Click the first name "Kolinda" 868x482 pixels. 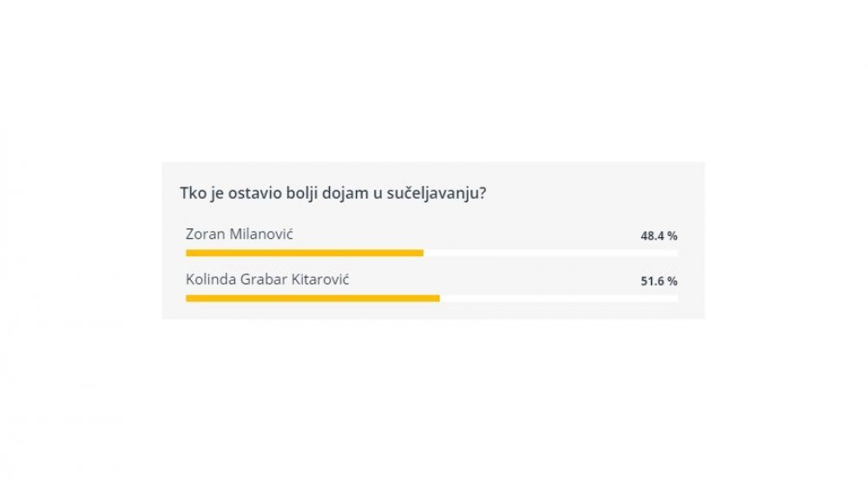[211, 280]
